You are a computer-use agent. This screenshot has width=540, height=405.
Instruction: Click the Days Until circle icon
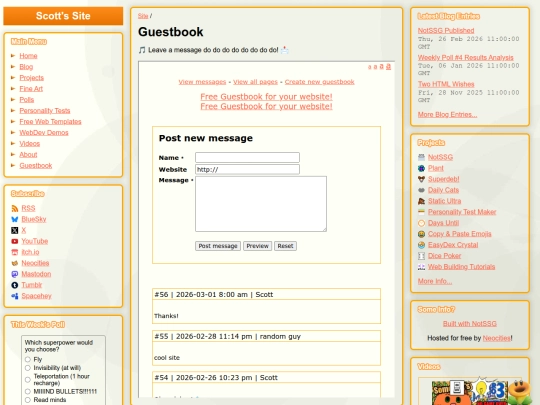[x=421, y=223]
